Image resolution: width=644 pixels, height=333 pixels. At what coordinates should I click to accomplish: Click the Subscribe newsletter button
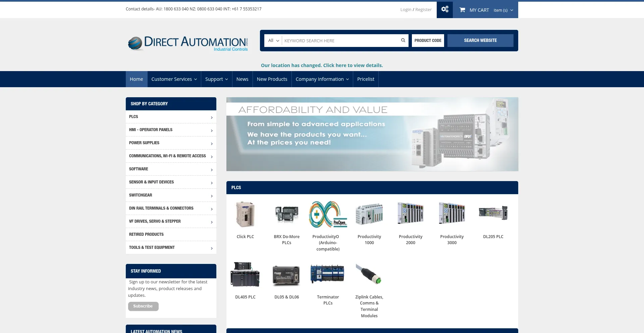click(143, 306)
